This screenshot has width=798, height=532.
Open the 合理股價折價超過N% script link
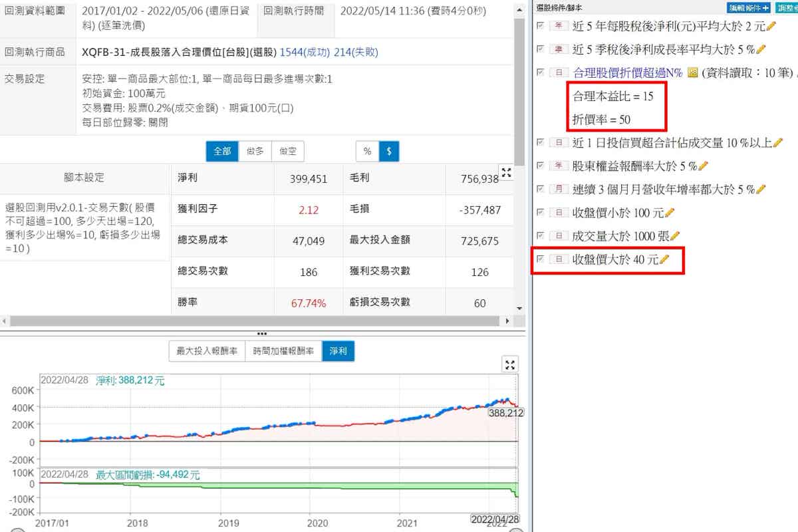pyautogui.click(x=627, y=73)
